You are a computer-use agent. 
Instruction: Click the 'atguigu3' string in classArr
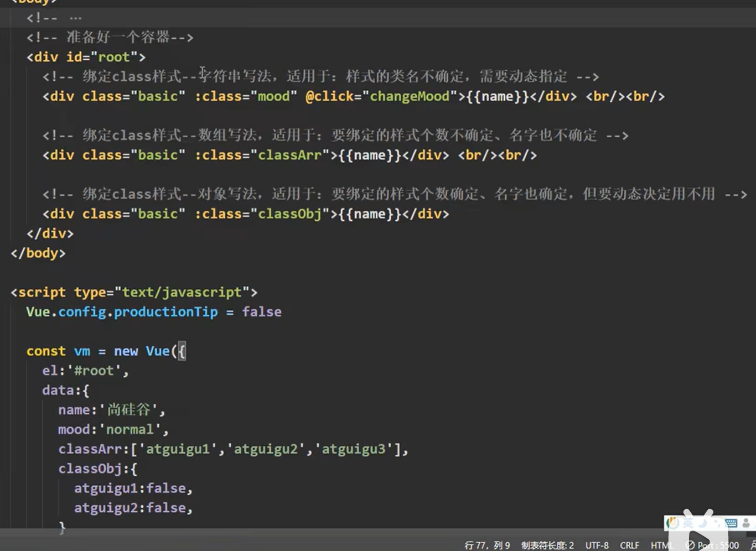click(354, 449)
